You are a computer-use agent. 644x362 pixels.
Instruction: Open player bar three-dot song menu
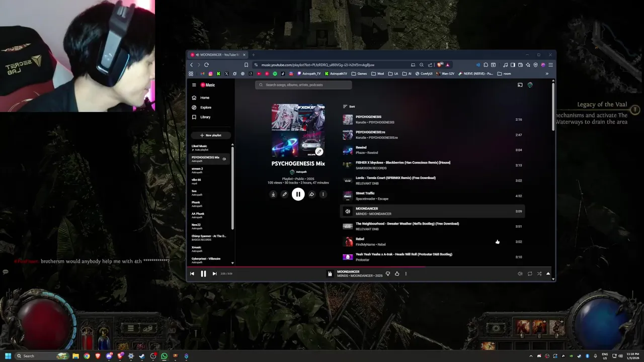click(x=406, y=274)
